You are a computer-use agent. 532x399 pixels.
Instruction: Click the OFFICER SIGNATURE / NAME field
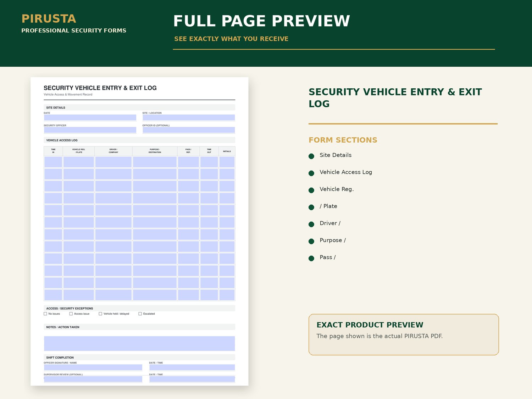point(93,367)
